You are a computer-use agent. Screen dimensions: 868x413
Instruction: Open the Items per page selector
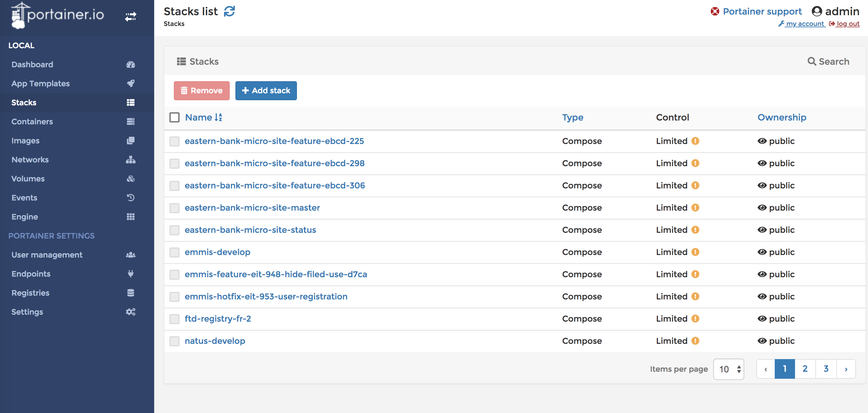[728, 369]
